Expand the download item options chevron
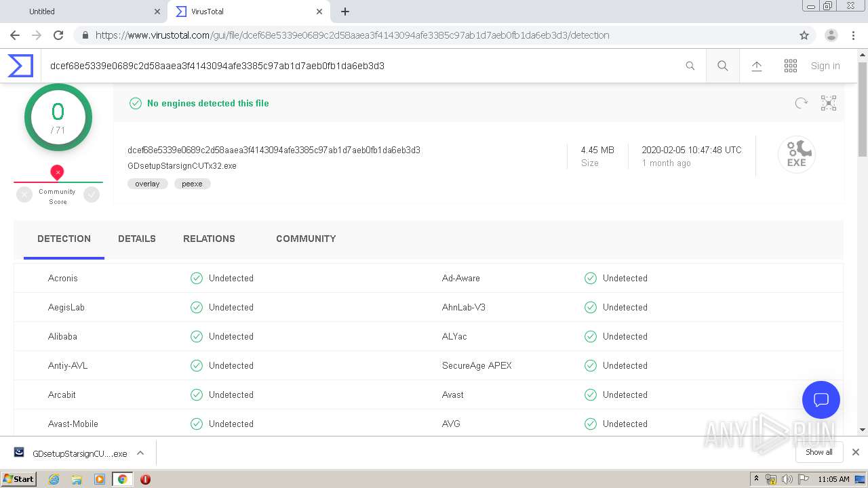The image size is (868, 488). pyautogui.click(x=140, y=453)
